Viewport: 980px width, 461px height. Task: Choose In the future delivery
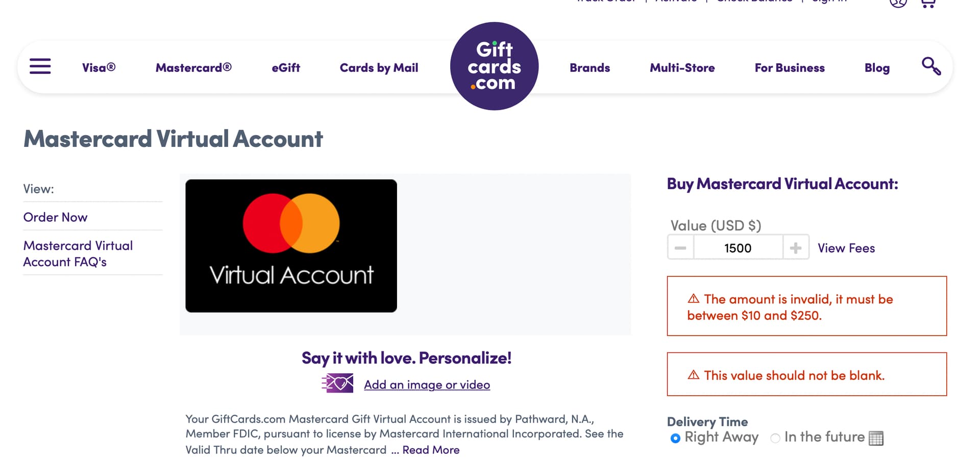[775, 438]
